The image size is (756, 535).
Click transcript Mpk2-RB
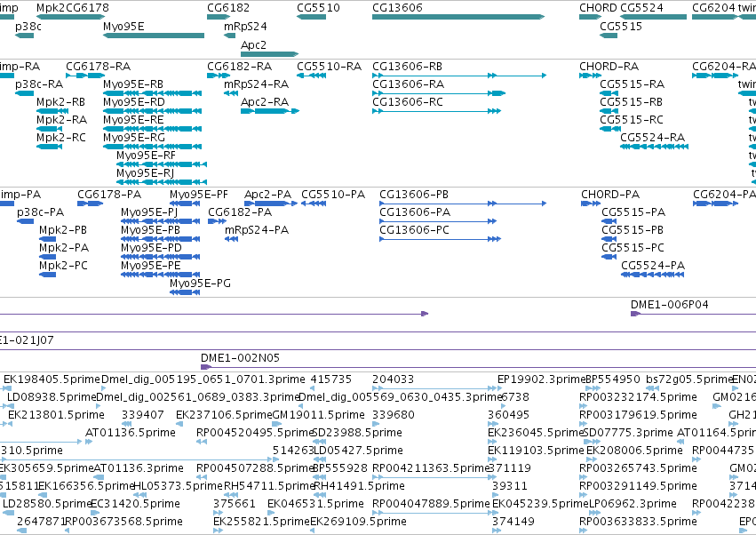[x=60, y=102]
